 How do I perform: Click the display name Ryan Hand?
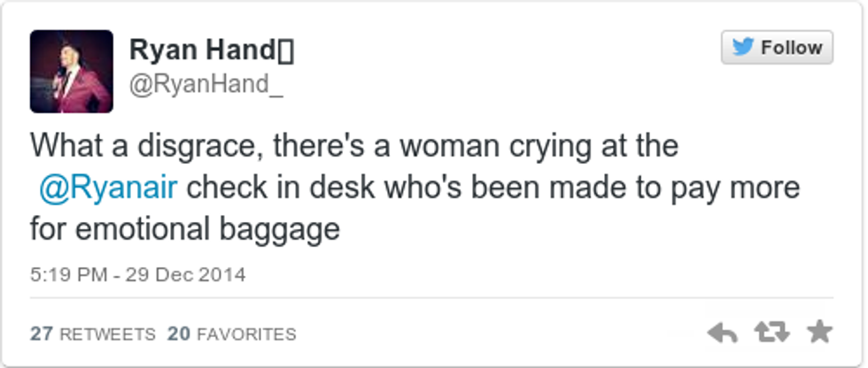(200, 51)
